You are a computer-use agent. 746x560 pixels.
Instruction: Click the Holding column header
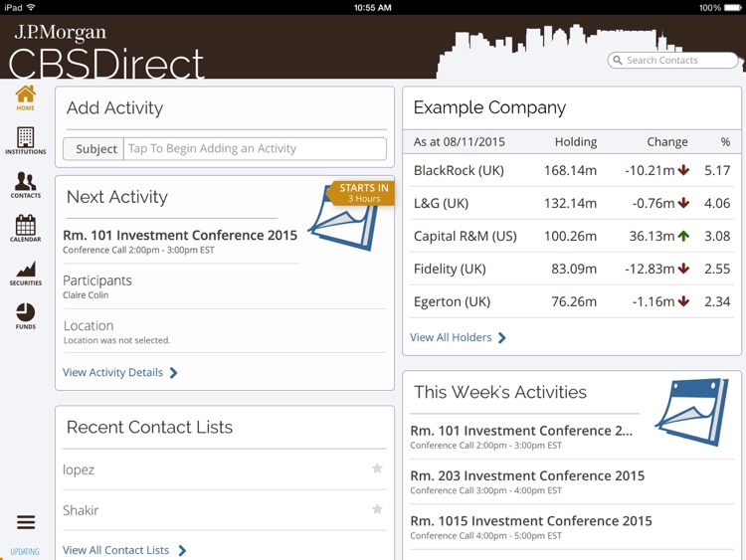(576, 142)
